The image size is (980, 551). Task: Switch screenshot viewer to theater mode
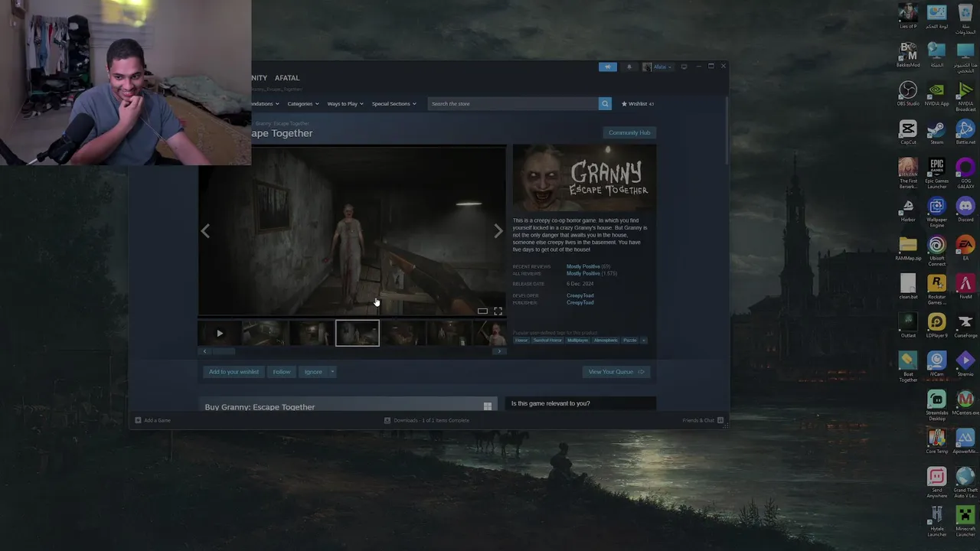[482, 311]
